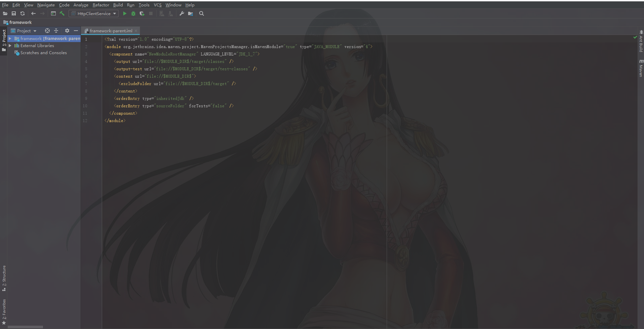Open the Maven tool window
The width and height of the screenshot is (644, 329).
click(640, 66)
